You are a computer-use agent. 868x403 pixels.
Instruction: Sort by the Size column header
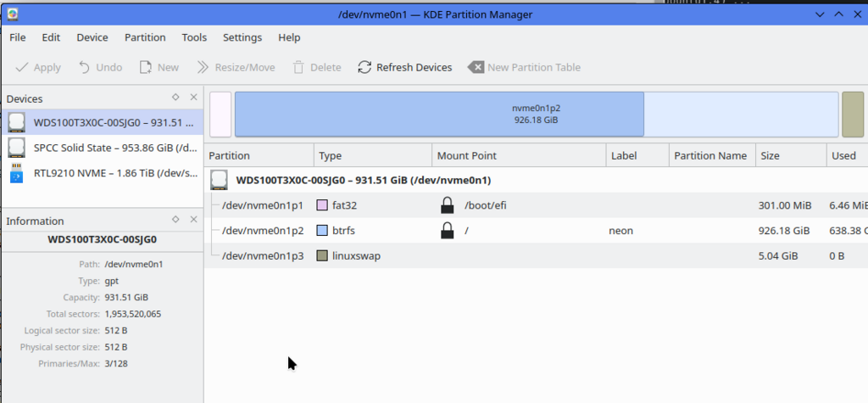click(791, 156)
